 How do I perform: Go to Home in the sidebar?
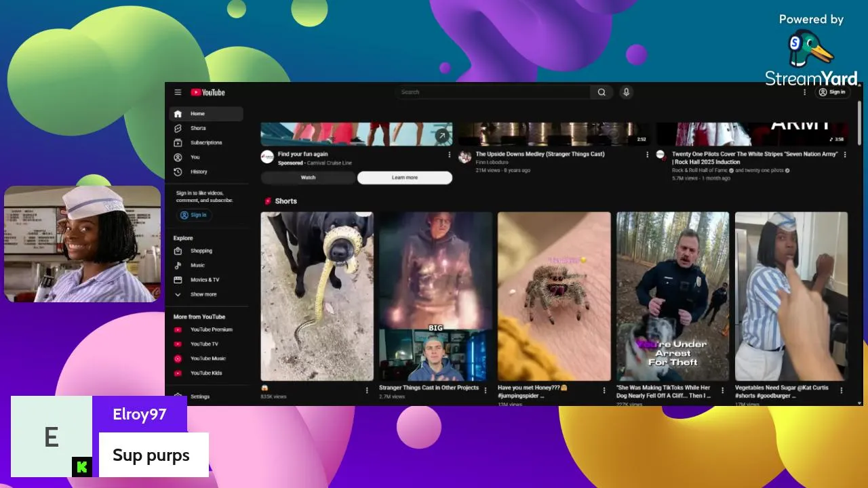click(x=206, y=114)
